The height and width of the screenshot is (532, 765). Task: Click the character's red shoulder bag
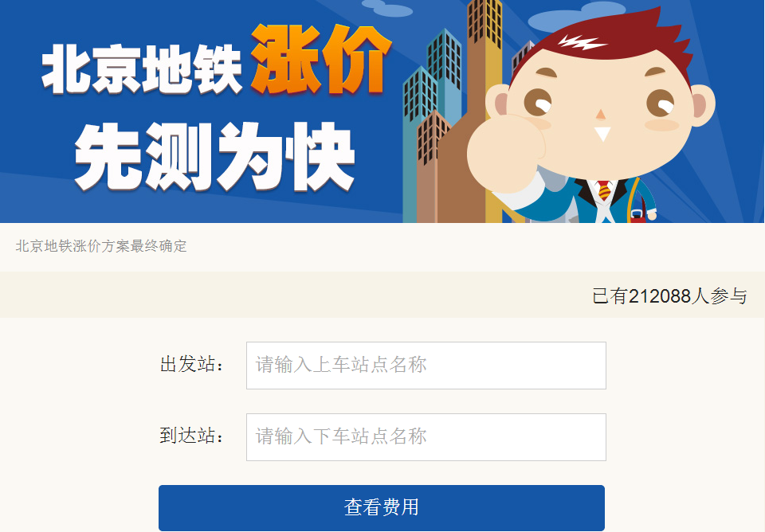click(x=637, y=214)
